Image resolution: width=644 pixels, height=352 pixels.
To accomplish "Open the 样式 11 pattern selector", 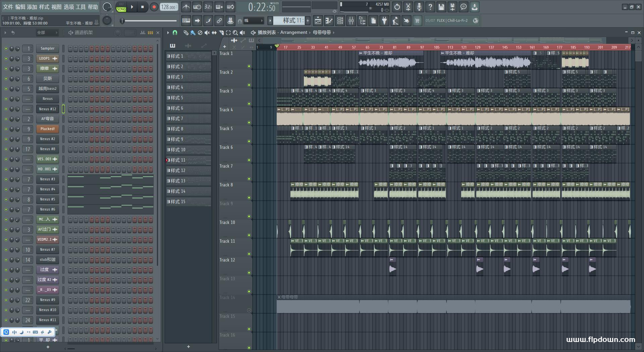I will pyautogui.click(x=289, y=21).
